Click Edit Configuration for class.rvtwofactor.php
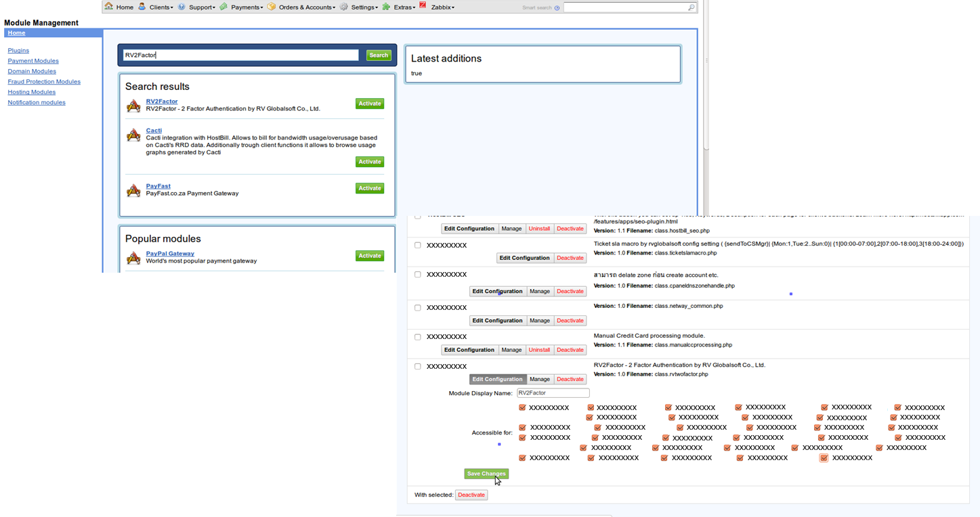Screen dimensions: 980x517 coord(498,380)
